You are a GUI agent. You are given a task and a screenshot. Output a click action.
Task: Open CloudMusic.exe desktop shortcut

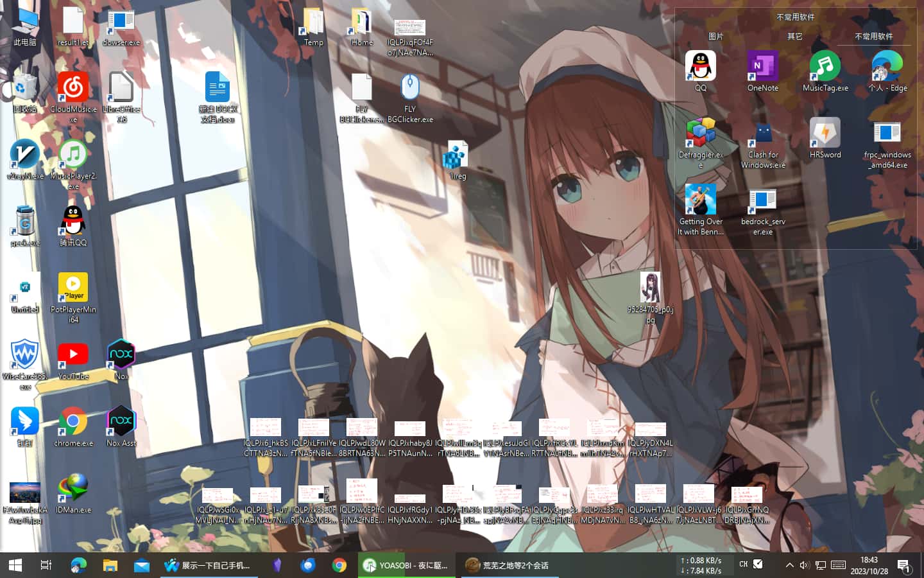click(73, 88)
